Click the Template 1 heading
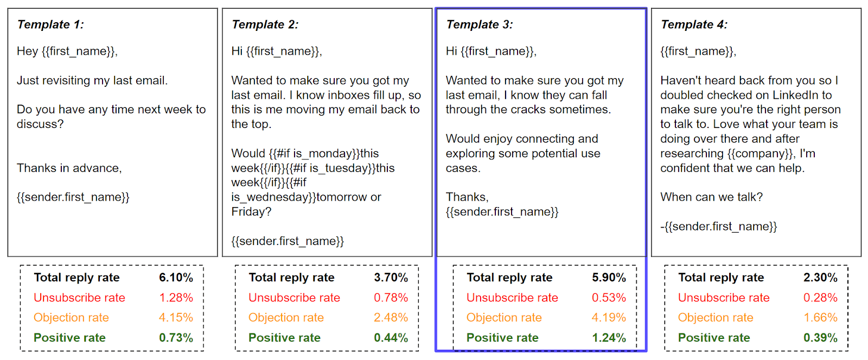The height and width of the screenshot is (360, 868). pos(50,24)
